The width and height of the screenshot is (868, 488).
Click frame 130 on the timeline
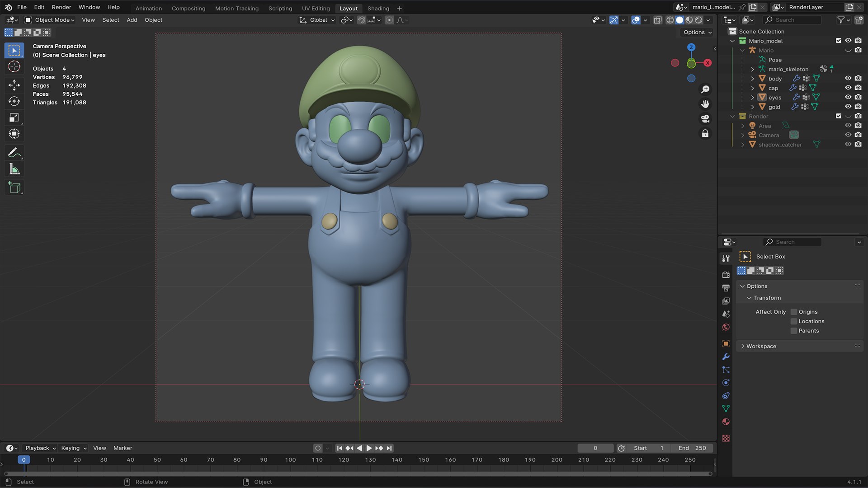[x=370, y=460]
